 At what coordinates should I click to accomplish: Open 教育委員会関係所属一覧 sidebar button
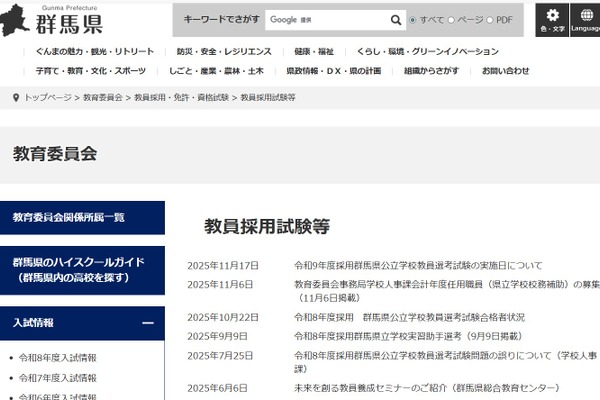(82, 217)
